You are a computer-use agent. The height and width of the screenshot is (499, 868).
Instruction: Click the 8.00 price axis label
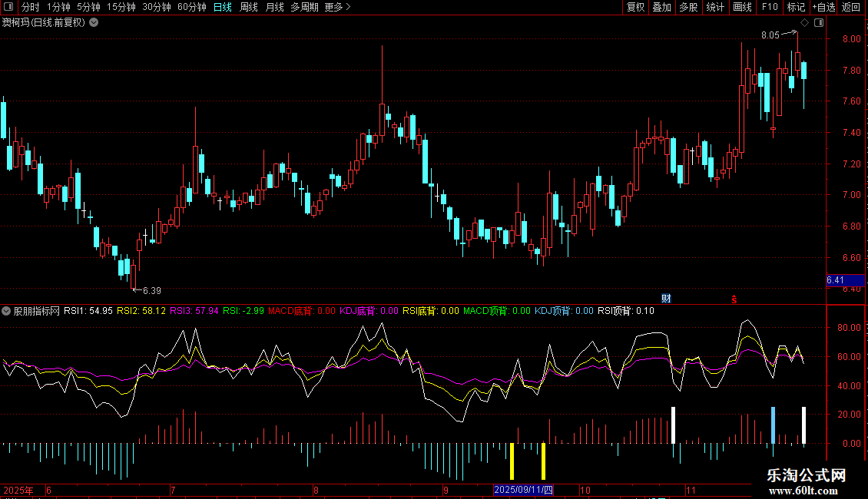pyautogui.click(x=851, y=38)
